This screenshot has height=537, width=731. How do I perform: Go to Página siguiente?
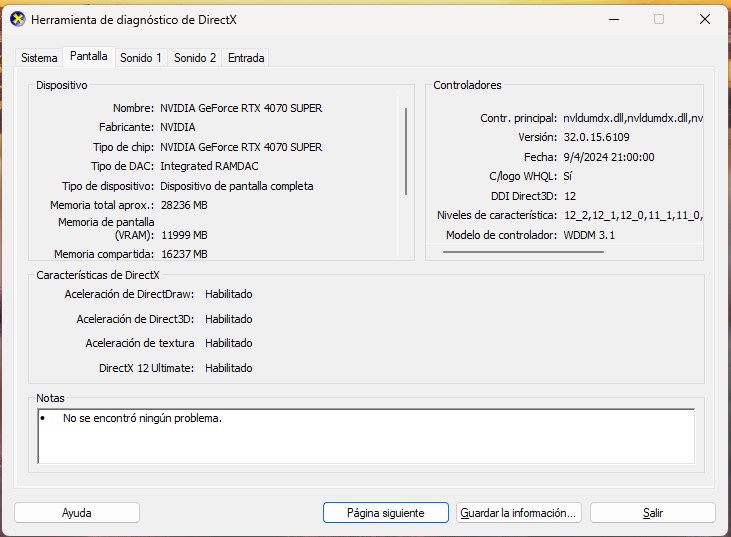point(386,513)
